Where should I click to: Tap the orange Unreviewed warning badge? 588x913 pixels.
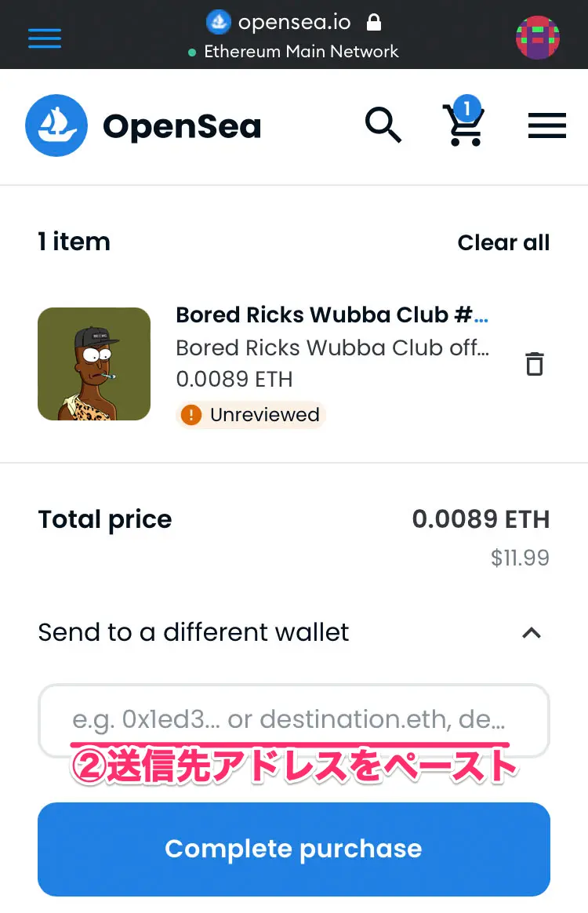pyautogui.click(x=250, y=415)
